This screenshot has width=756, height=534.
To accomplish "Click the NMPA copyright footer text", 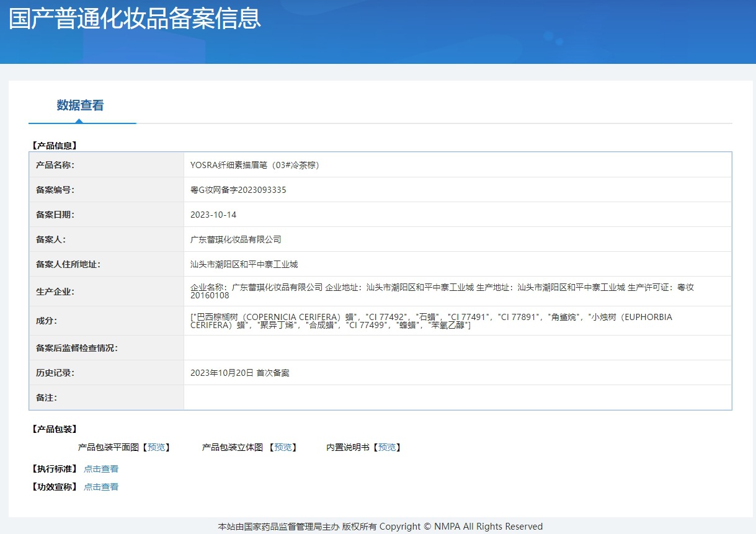I will [x=380, y=527].
